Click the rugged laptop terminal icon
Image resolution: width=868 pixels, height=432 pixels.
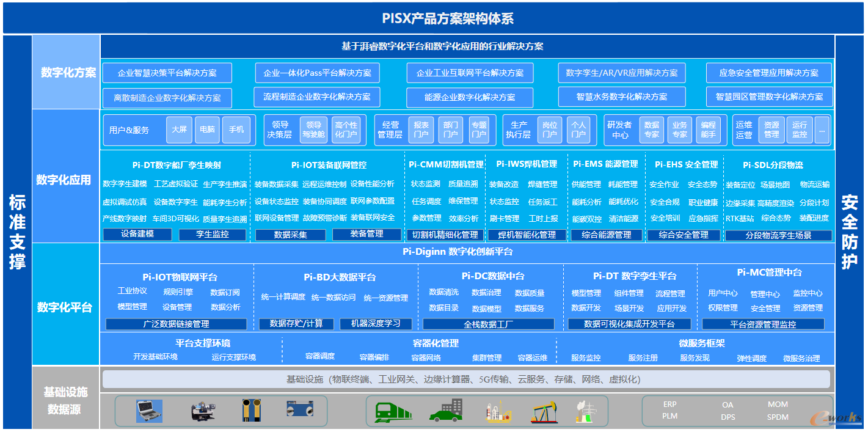pyautogui.click(x=149, y=411)
